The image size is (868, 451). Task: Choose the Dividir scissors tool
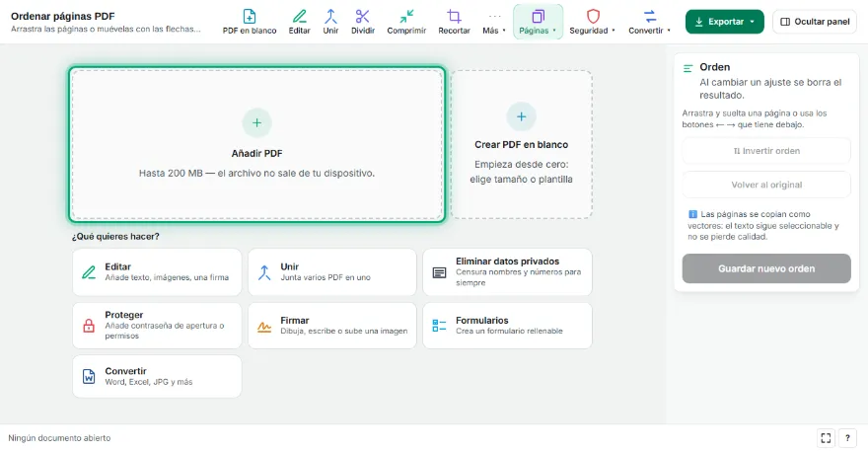(x=363, y=22)
